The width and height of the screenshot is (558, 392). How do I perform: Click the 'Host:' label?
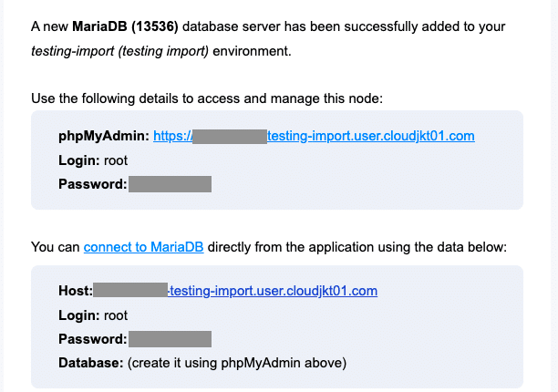coord(76,291)
